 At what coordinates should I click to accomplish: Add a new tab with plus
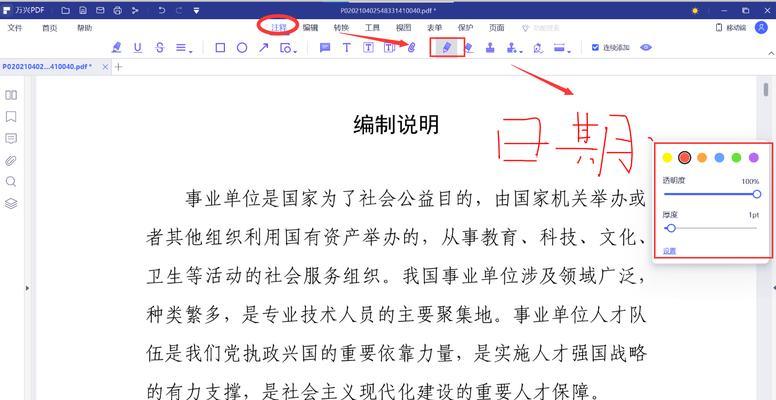click(x=118, y=67)
